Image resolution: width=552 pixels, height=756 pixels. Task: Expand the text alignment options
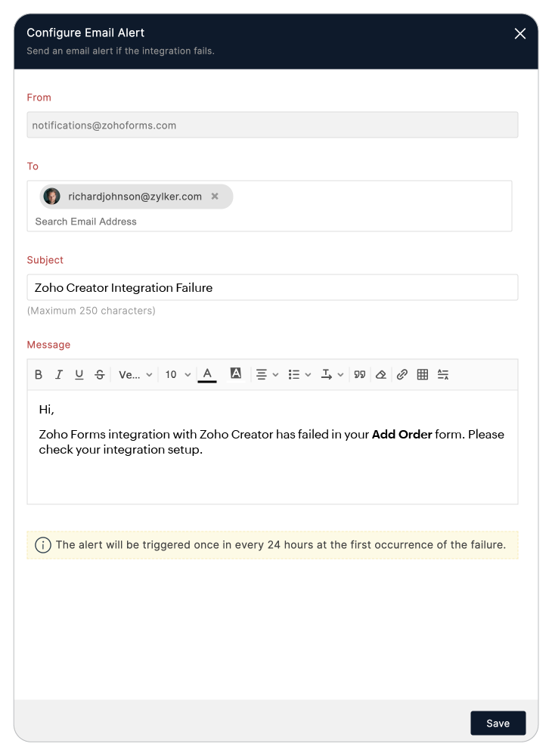(x=267, y=375)
